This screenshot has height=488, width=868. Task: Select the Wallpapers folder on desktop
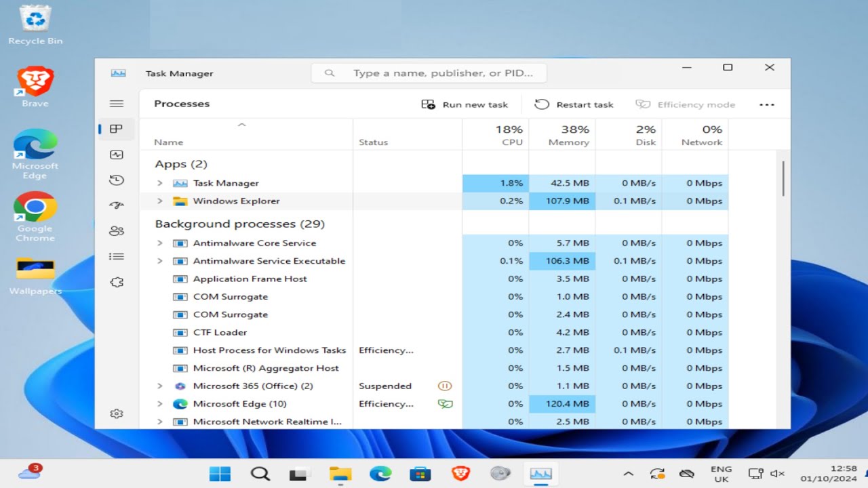[x=35, y=277]
